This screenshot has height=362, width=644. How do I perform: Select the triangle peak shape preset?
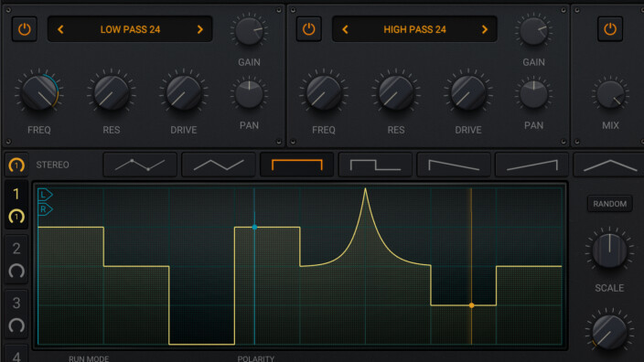pyautogui.click(x=610, y=165)
